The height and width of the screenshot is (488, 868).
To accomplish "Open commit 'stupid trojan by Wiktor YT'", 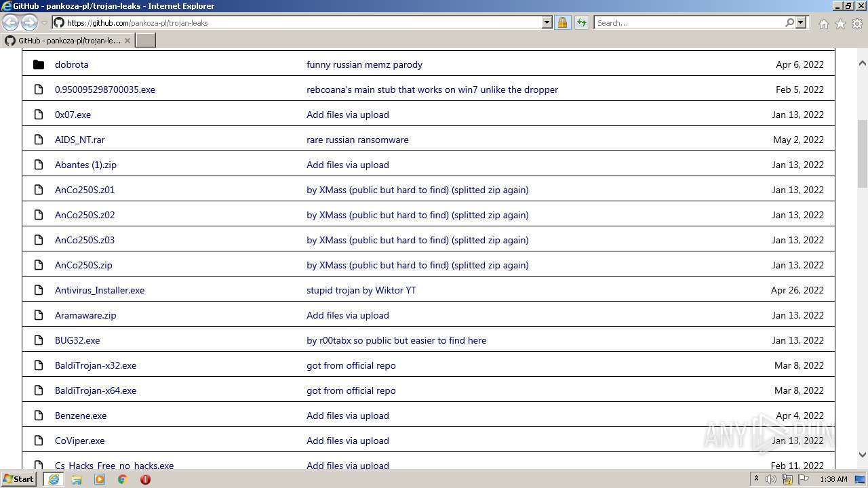I will (361, 290).
